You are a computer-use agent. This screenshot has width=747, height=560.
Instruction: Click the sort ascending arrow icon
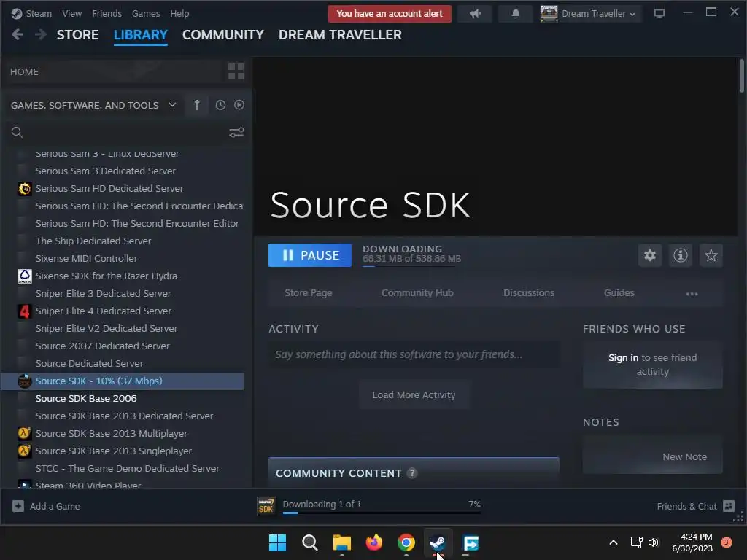[197, 105]
